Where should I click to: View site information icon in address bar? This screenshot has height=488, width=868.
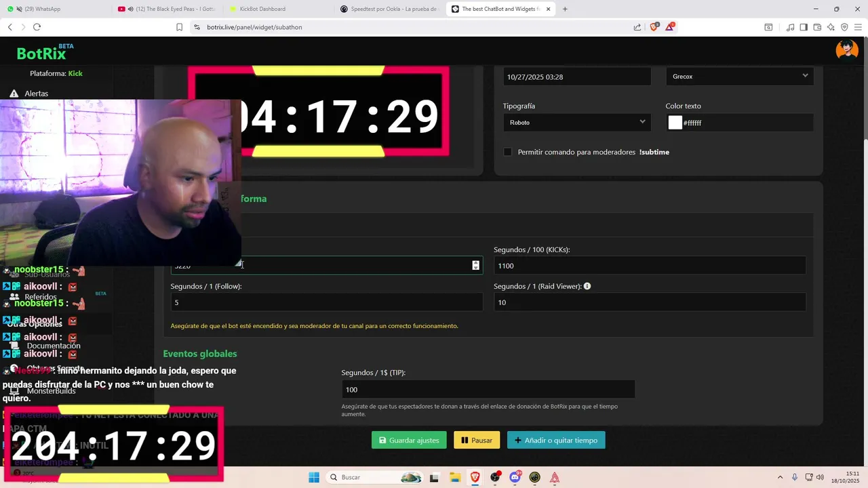[197, 27]
